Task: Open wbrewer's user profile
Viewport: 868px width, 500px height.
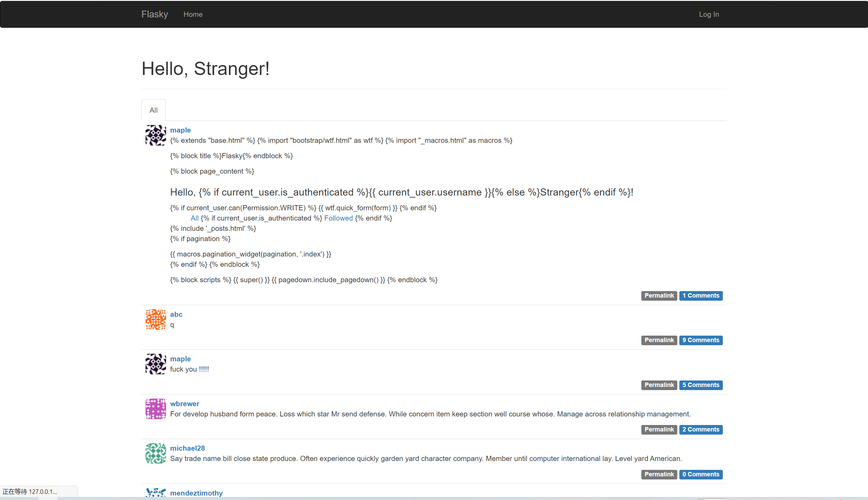Action: coord(185,403)
